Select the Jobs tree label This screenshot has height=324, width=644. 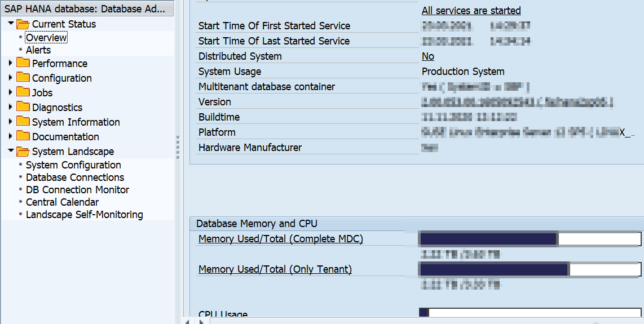(x=42, y=93)
